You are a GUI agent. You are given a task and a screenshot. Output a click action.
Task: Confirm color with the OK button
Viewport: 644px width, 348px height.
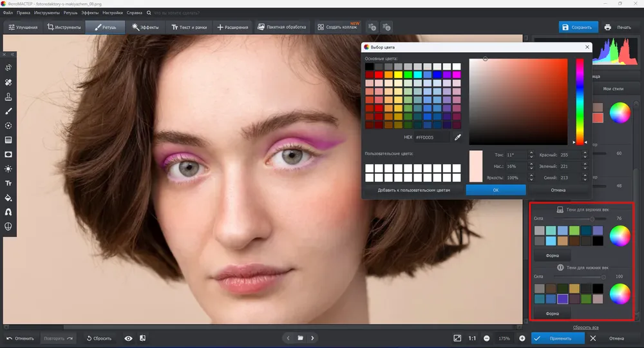[x=496, y=190]
